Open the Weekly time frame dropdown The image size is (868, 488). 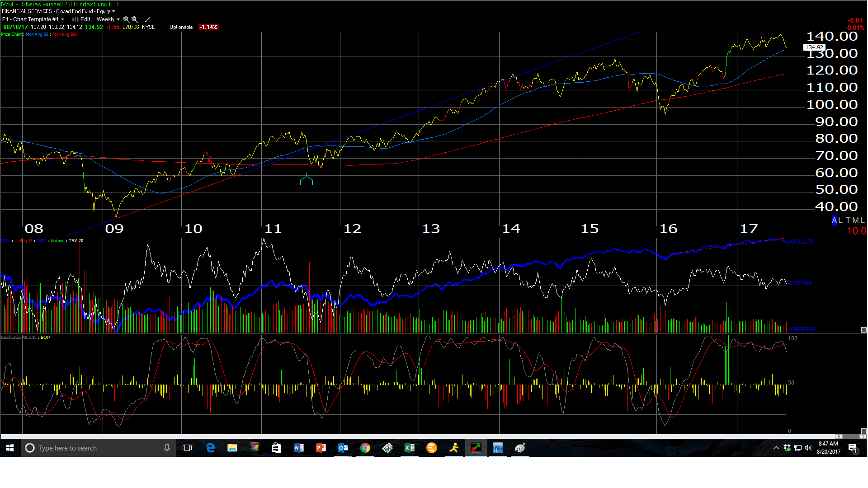(x=108, y=19)
